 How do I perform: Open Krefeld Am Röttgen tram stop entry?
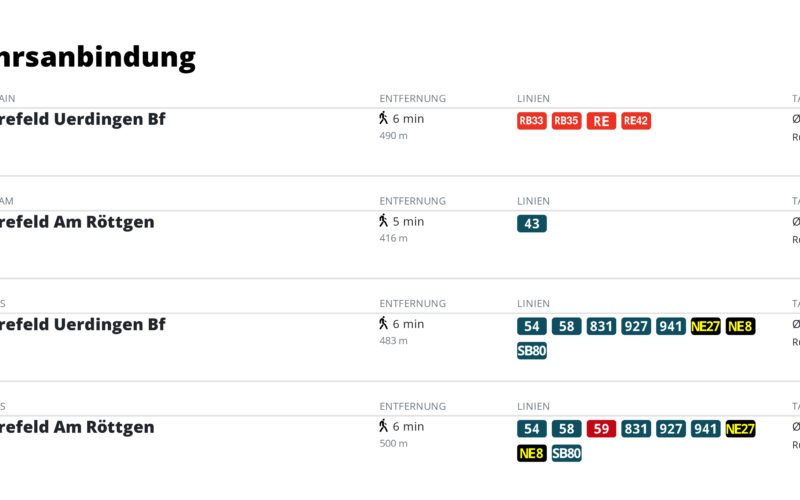tap(77, 222)
